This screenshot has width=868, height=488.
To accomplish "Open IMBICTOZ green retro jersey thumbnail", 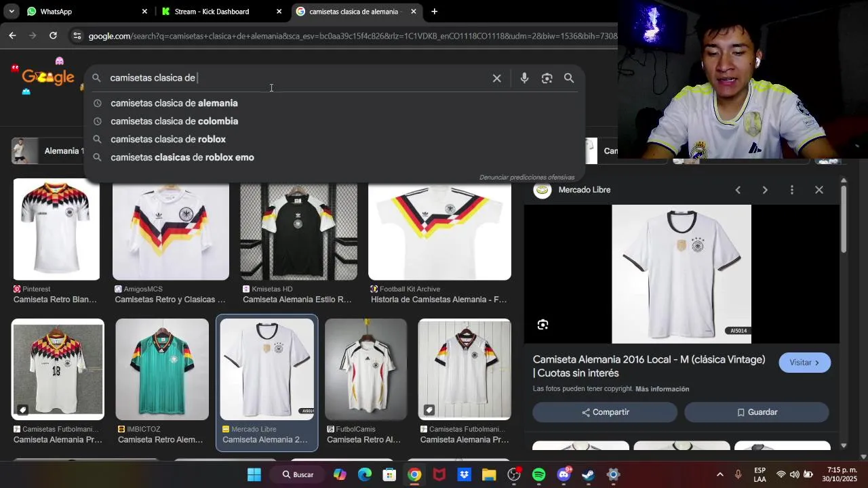I will click(x=162, y=369).
